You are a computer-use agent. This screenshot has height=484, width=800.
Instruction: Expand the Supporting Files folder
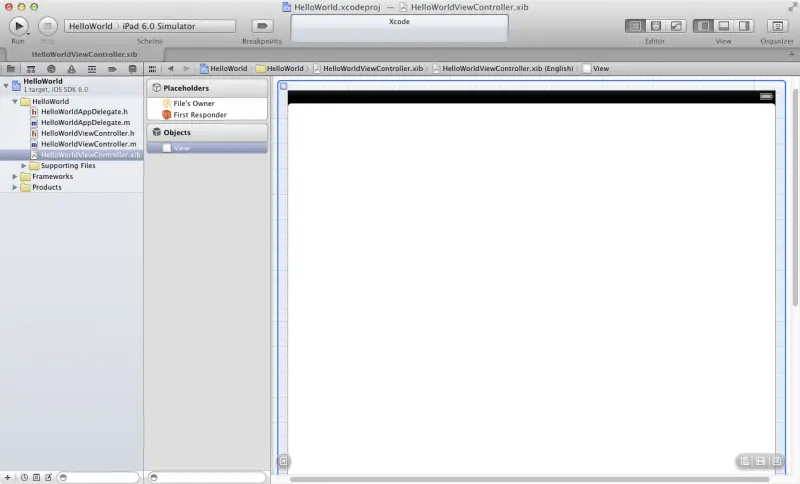(24, 166)
